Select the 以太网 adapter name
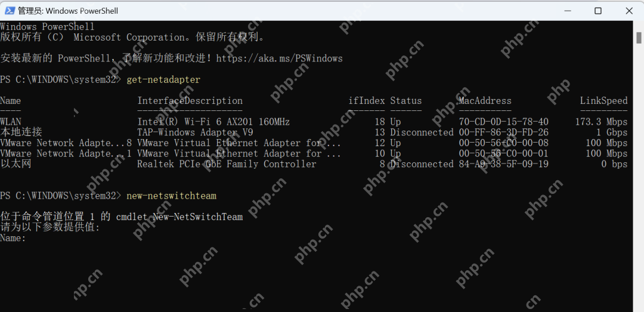The height and width of the screenshot is (312, 644). tap(16, 164)
